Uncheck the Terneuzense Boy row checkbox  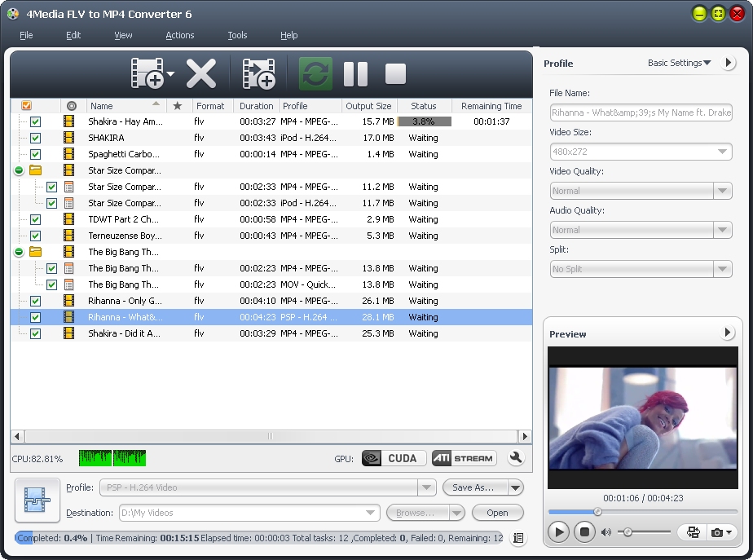pyautogui.click(x=36, y=236)
